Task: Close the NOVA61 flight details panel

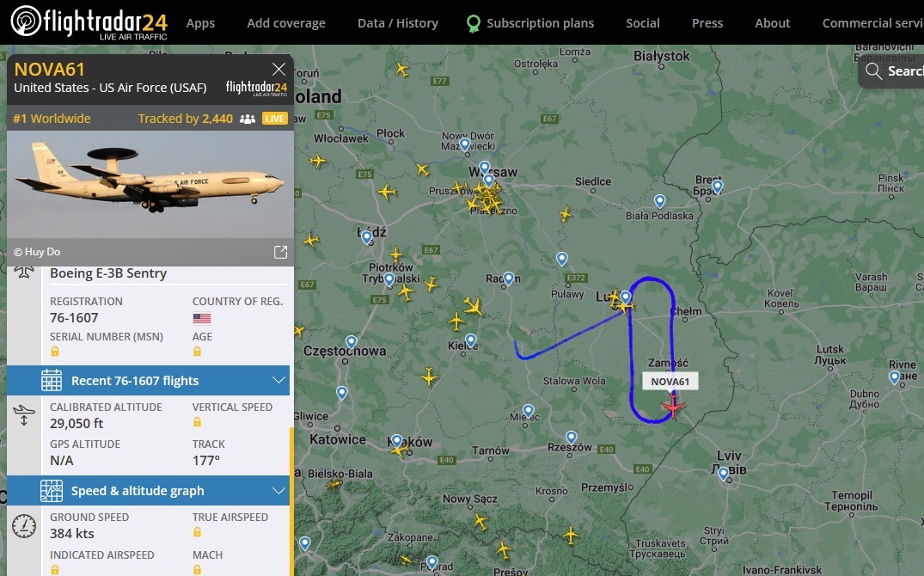Action: click(278, 70)
